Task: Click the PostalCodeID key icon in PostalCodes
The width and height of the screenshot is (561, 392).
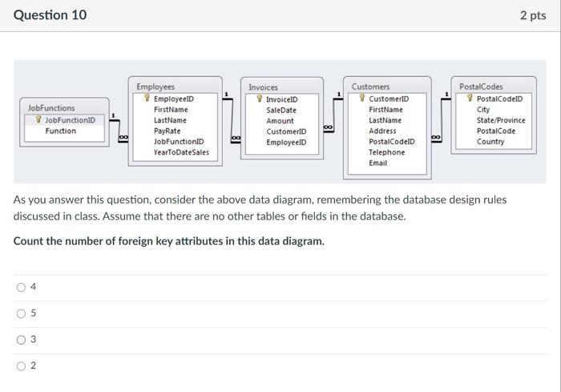Action: coord(470,98)
